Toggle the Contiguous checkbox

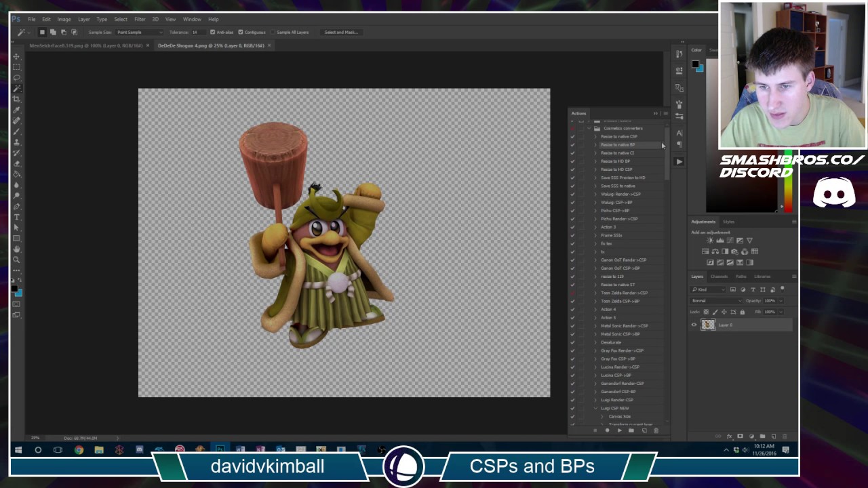tap(241, 32)
